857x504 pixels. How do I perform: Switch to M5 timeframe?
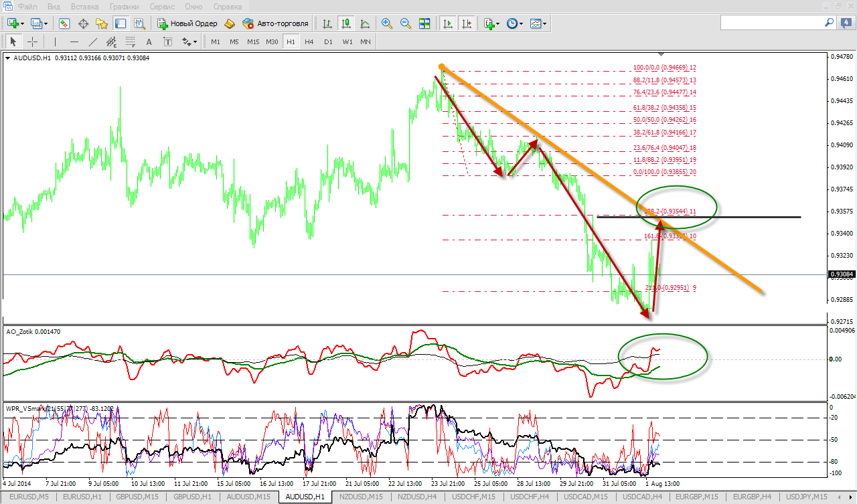pos(234,41)
